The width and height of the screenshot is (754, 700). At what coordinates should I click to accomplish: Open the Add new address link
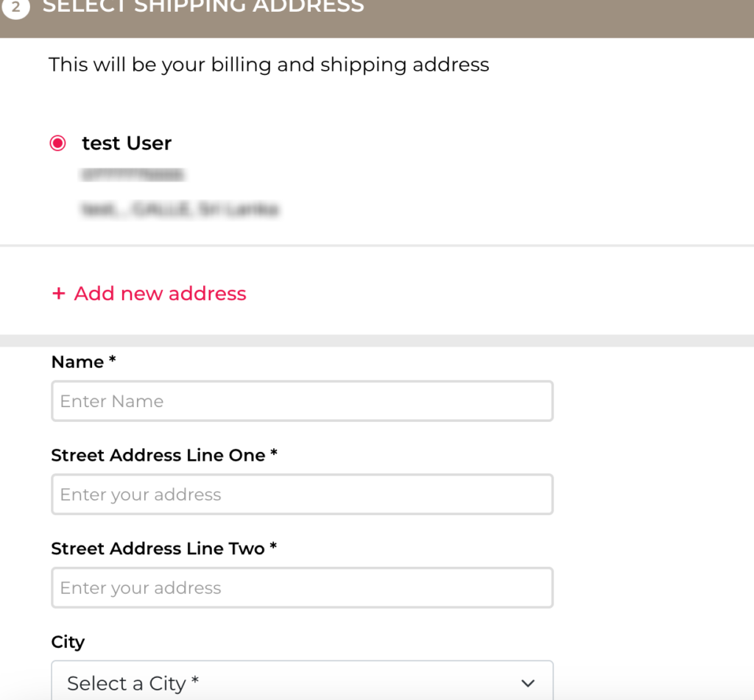[160, 294]
